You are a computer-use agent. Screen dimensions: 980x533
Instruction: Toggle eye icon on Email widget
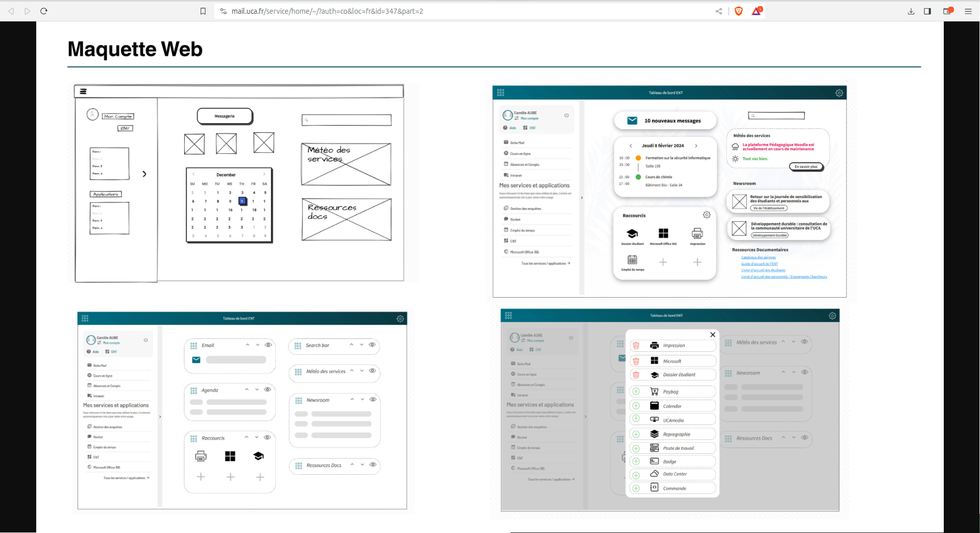pos(268,345)
